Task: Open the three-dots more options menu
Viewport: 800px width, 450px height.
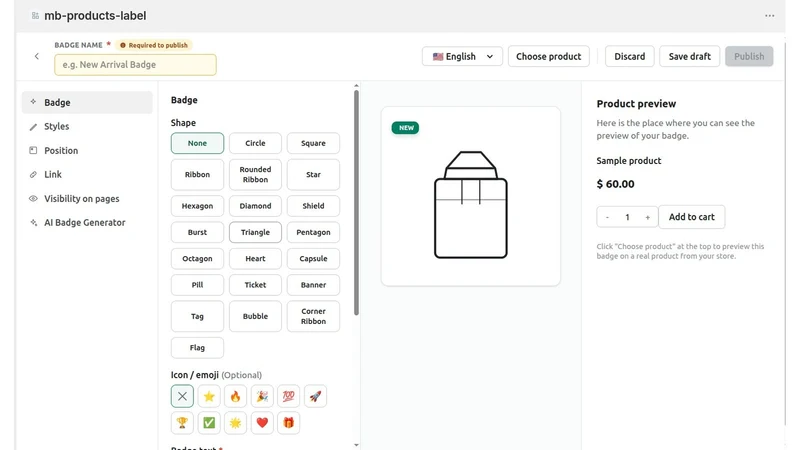Action: [769, 16]
